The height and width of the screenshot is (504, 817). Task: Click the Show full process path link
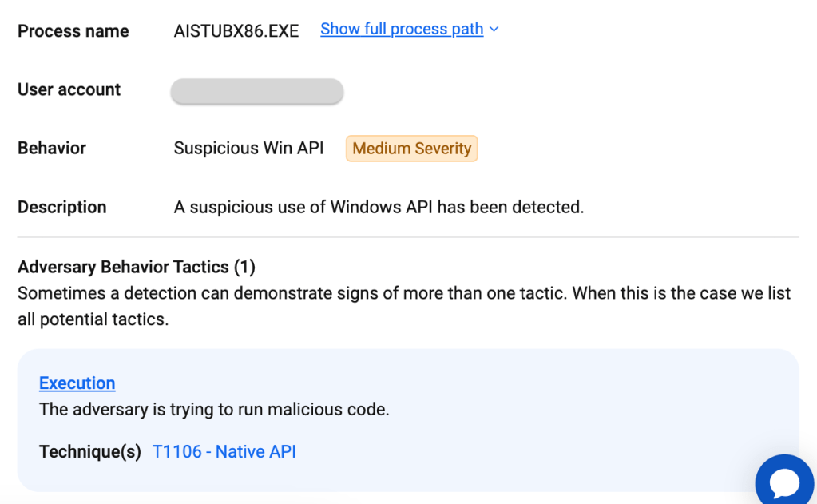click(x=402, y=30)
